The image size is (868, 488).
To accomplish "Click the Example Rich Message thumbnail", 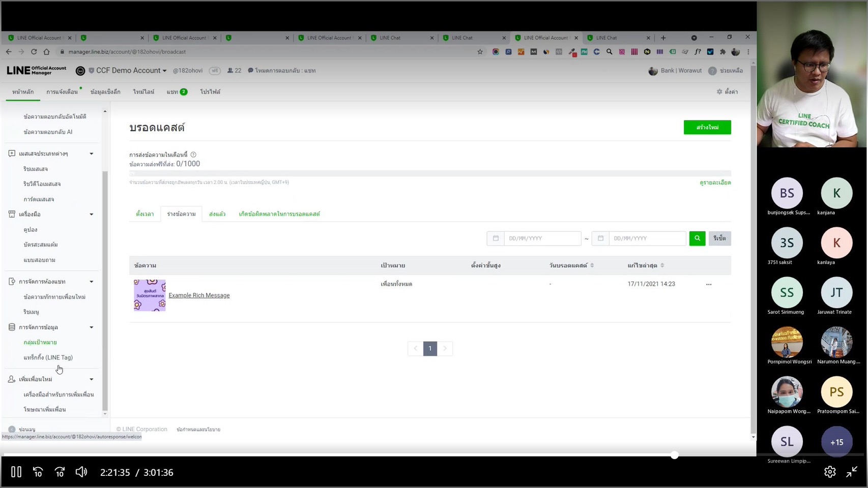I will coord(150,295).
